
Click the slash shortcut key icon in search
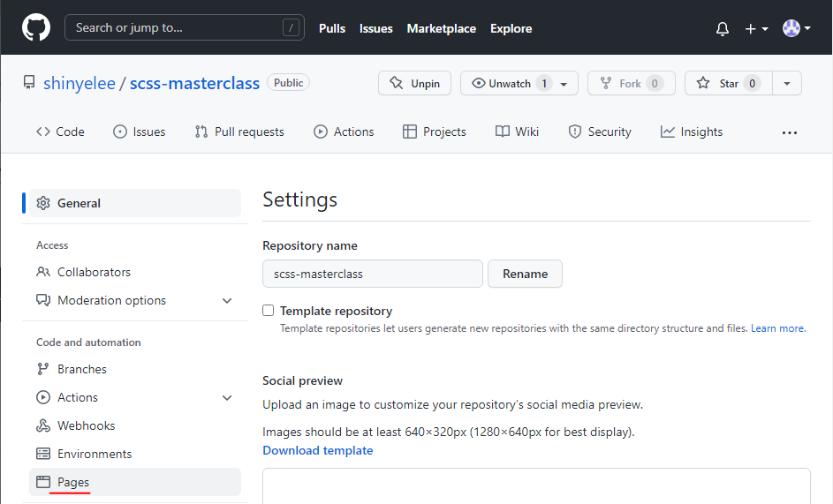tap(291, 27)
